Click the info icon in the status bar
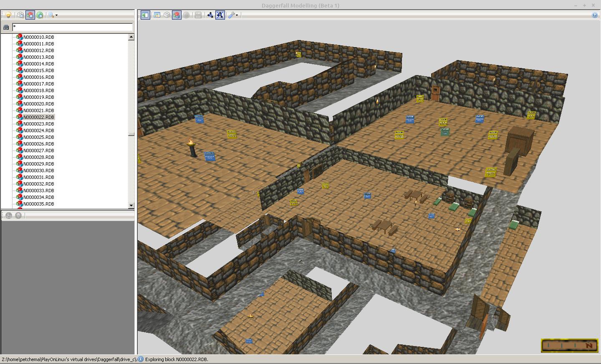601x364 pixels. tap(141, 359)
